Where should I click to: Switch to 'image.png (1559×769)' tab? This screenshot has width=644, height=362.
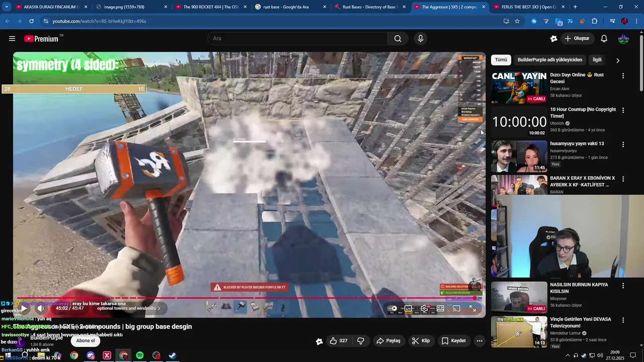click(132, 7)
